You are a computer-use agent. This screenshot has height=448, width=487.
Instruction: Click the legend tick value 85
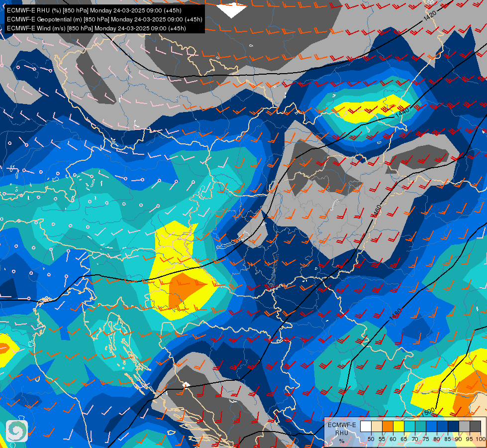click(x=448, y=439)
